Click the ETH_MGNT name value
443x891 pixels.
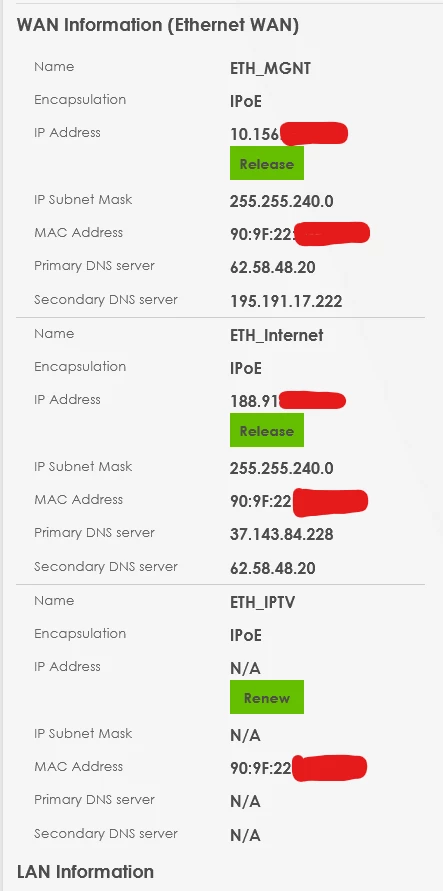(270, 68)
